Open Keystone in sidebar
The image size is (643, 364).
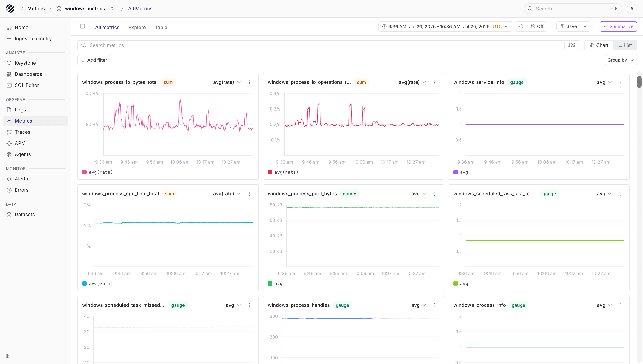(35, 63)
